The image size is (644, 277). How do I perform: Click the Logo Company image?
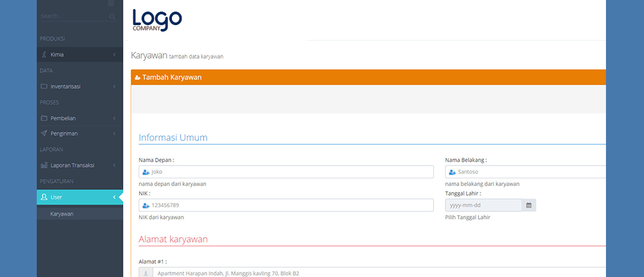157,19
